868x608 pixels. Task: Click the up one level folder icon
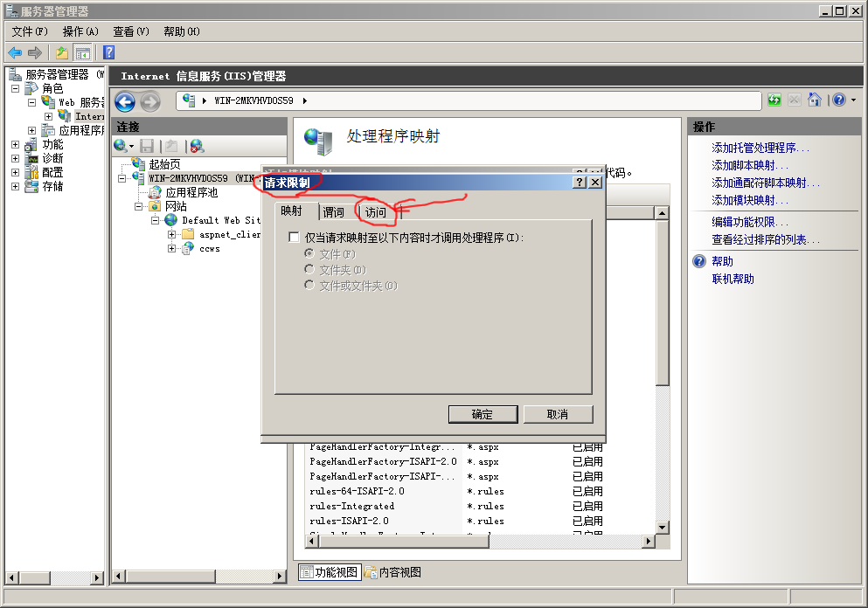62,53
